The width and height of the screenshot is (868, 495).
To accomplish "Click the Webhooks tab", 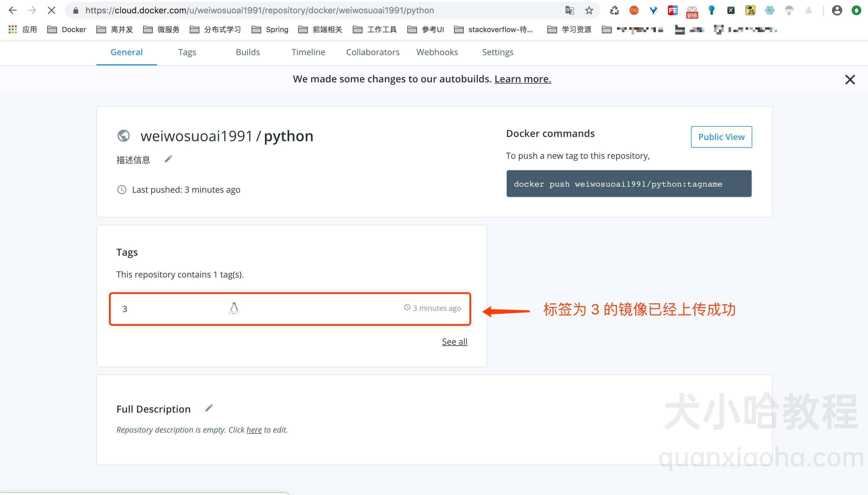I will point(437,52).
